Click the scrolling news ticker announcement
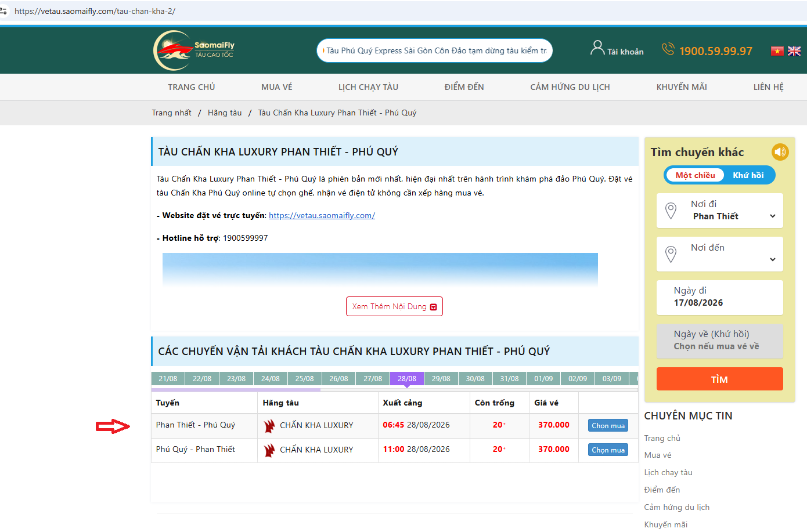807x532 pixels. coord(435,50)
